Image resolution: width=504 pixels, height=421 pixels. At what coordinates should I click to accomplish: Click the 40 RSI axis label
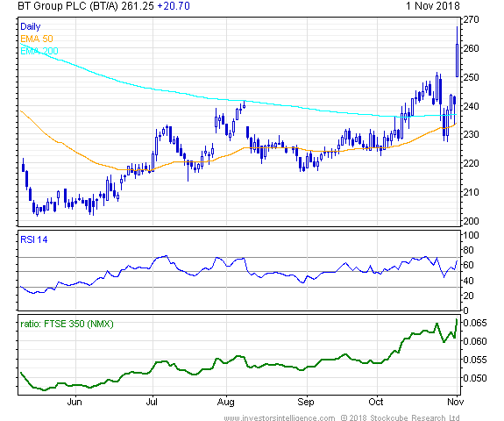coord(468,281)
